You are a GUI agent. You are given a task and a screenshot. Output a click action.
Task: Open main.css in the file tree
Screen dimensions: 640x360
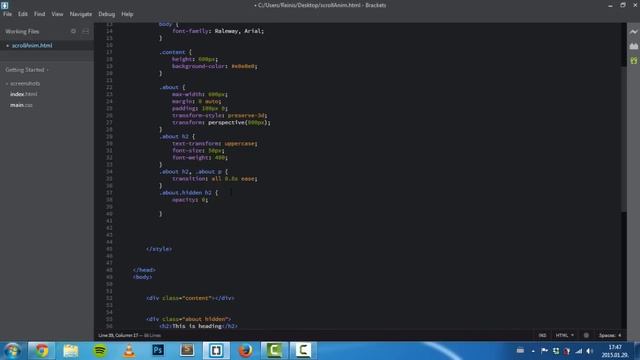[x=21, y=105]
